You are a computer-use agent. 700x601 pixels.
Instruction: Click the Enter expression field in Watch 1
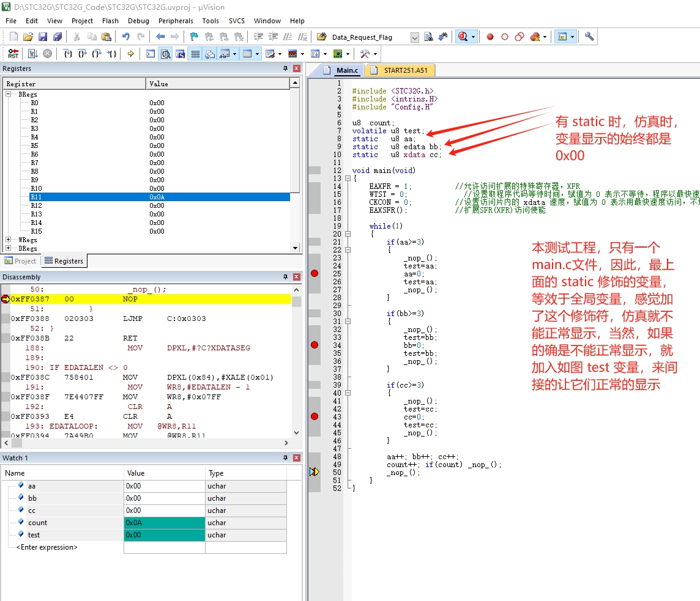click(47, 547)
